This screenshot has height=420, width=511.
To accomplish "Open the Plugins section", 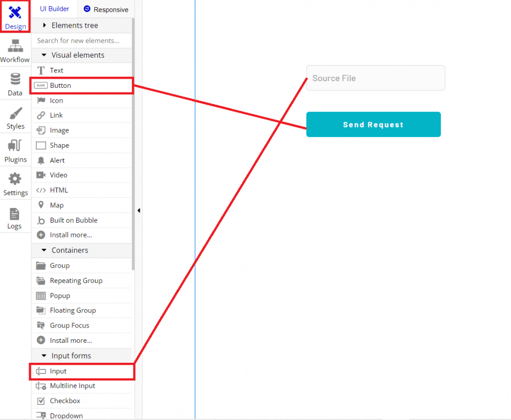I will (x=15, y=151).
